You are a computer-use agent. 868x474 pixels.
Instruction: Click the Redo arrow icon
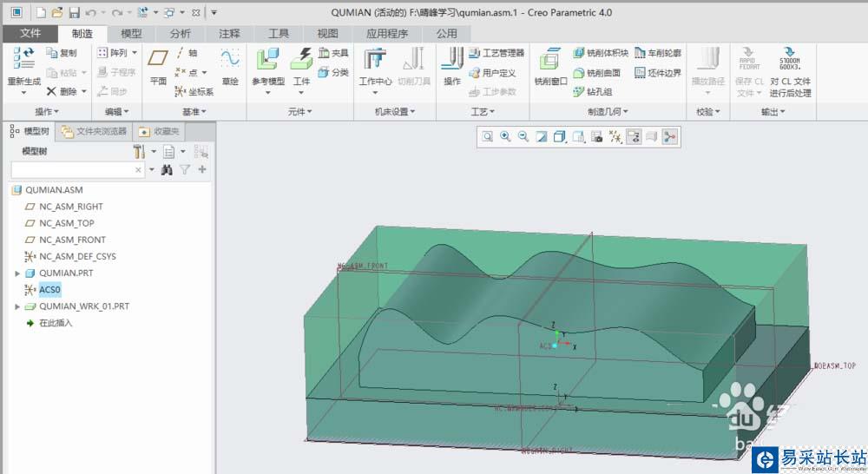tap(116, 12)
